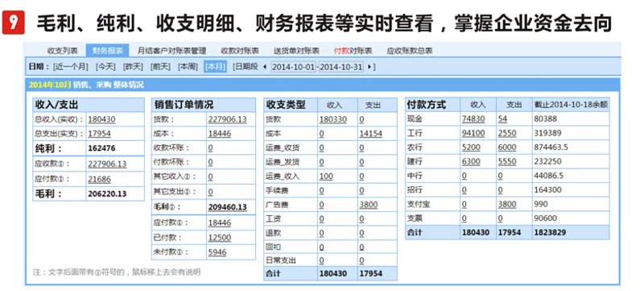Select 合计 balance 1823829
Viewport: 644px width, 291px height.
click(x=550, y=232)
